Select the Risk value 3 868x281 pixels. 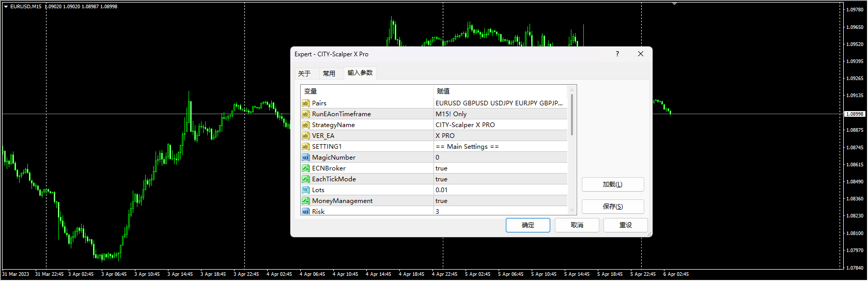(500, 211)
